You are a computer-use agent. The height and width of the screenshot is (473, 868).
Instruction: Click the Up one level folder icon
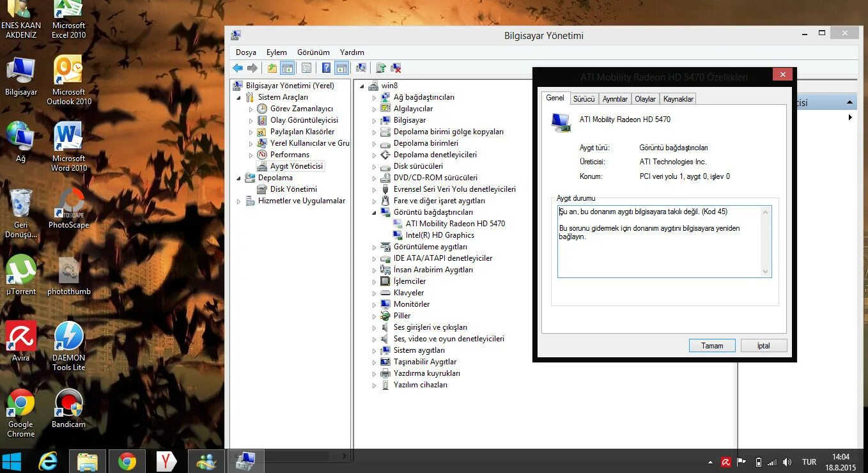(272, 68)
